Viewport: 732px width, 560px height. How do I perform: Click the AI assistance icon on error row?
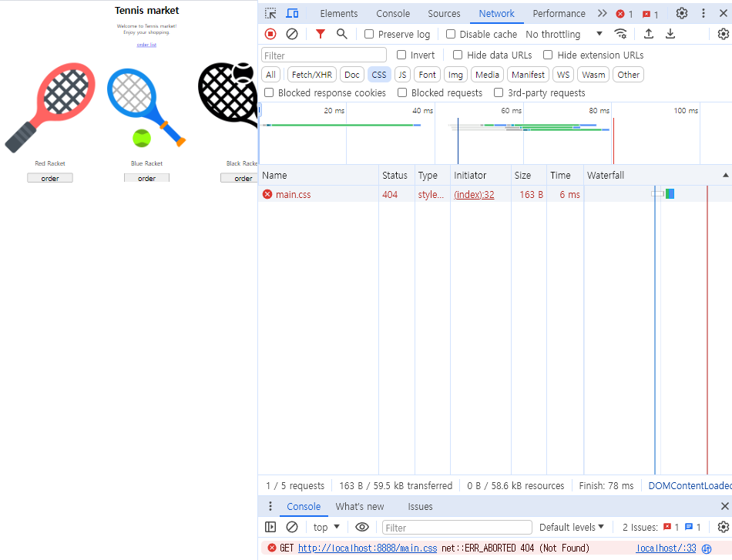point(707,548)
